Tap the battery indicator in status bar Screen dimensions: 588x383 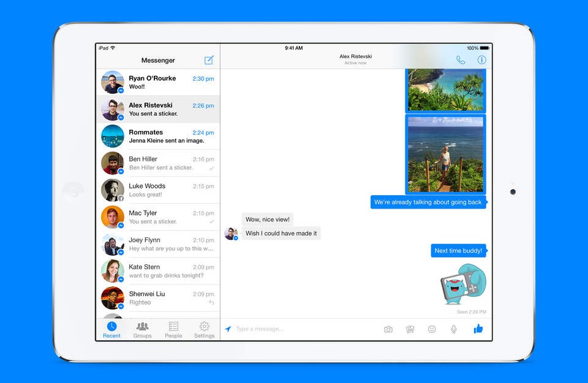pos(484,48)
